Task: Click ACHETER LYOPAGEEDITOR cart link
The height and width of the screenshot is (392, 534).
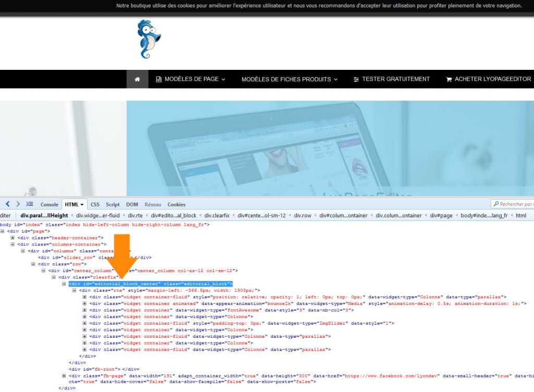Action: [488, 79]
